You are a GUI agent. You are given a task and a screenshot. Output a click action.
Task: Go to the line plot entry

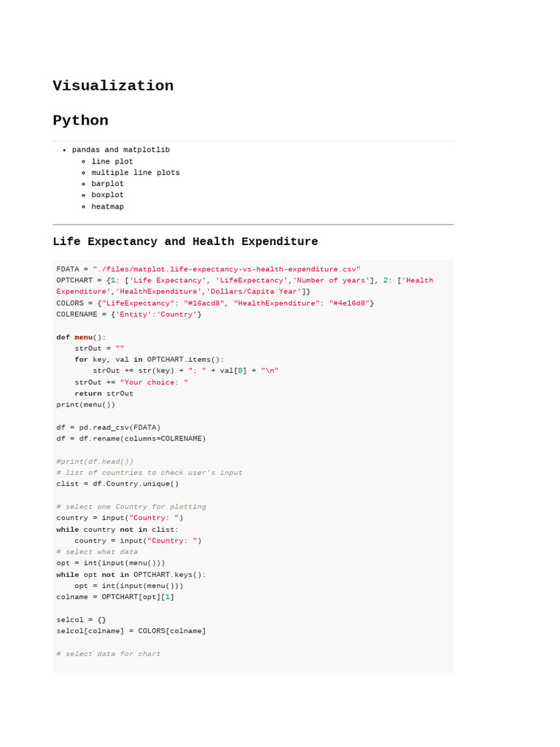[112, 162]
